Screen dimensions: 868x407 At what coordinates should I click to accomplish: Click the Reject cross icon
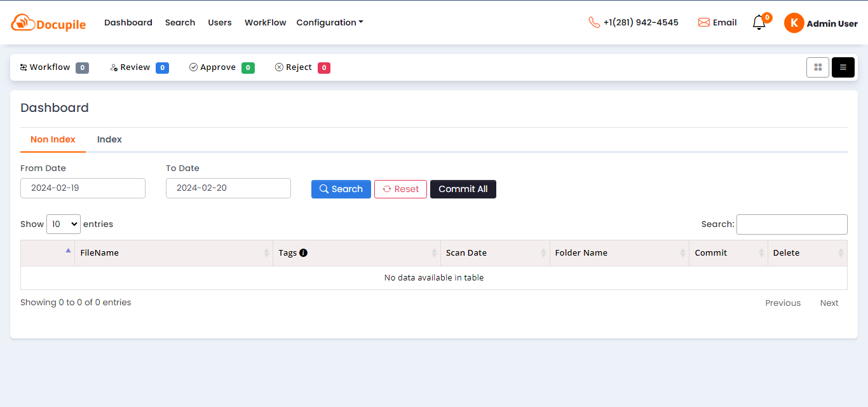[279, 67]
